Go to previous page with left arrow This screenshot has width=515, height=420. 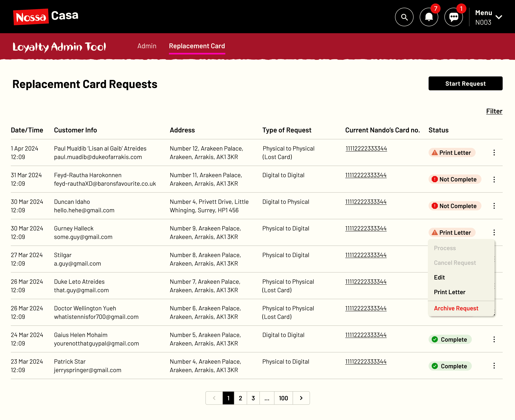click(214, 398)
